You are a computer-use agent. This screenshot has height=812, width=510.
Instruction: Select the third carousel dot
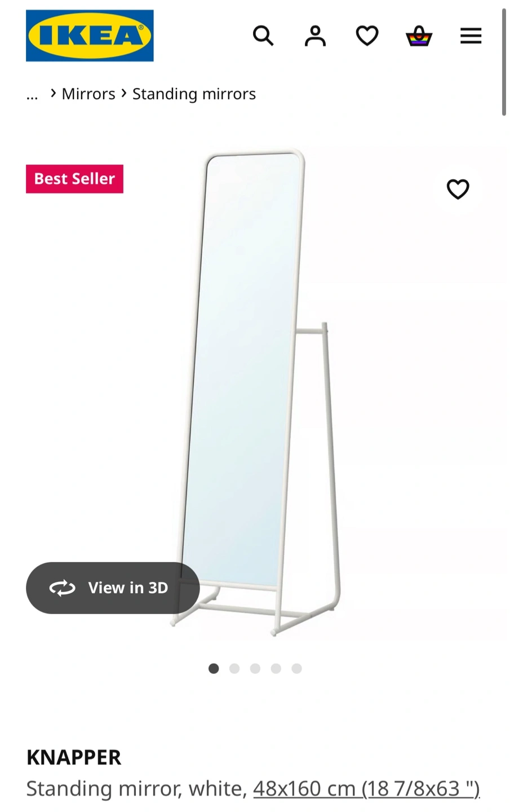point(255,668)
